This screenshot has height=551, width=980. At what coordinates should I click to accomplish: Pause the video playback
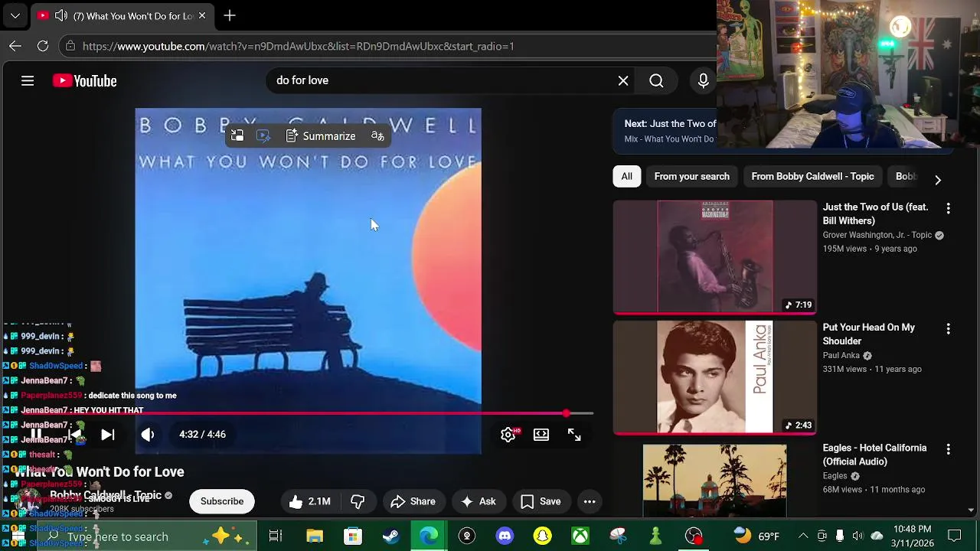pyautogui.click(x=36, y=434)
